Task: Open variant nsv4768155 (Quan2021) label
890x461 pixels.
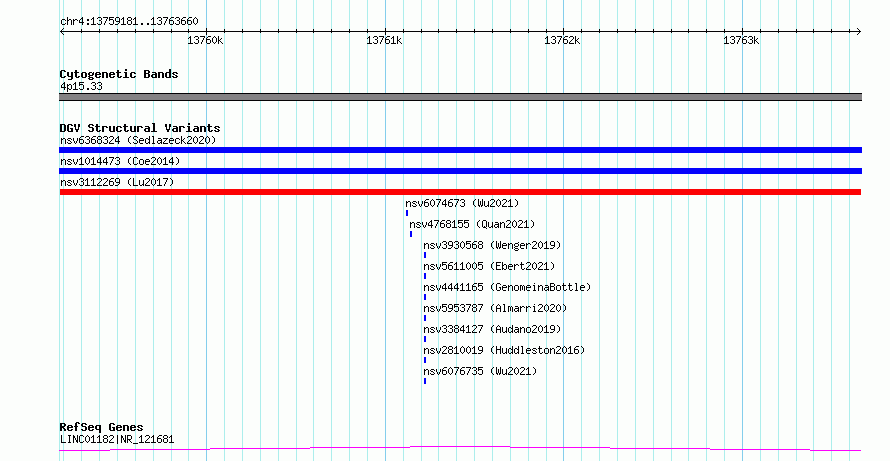Action: click(x=472, y=224)
